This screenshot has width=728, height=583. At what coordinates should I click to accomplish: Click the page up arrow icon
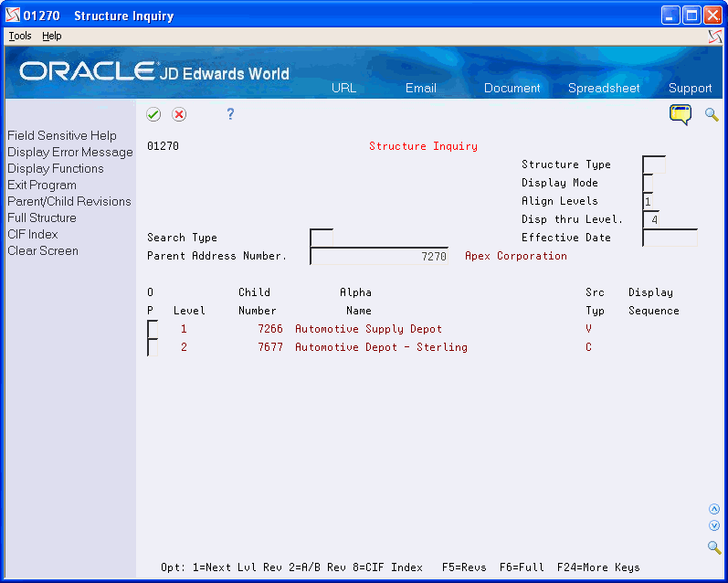point(714,509)
